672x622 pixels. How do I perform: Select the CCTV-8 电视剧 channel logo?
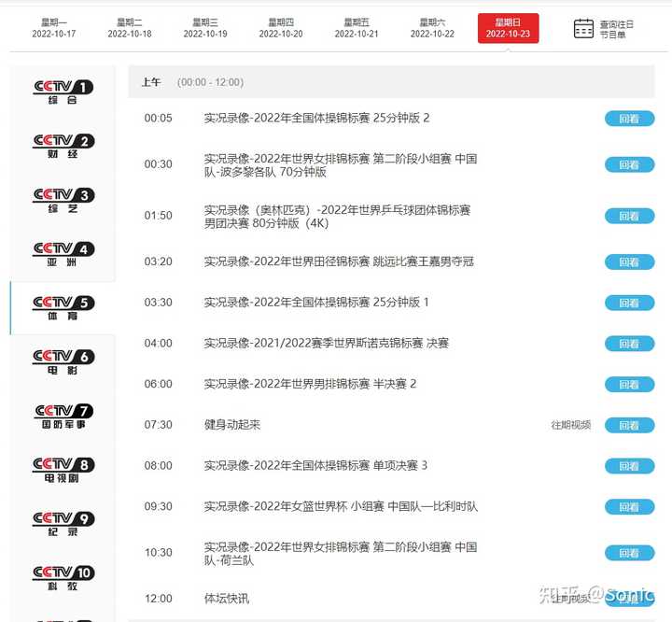pos(63,470)
